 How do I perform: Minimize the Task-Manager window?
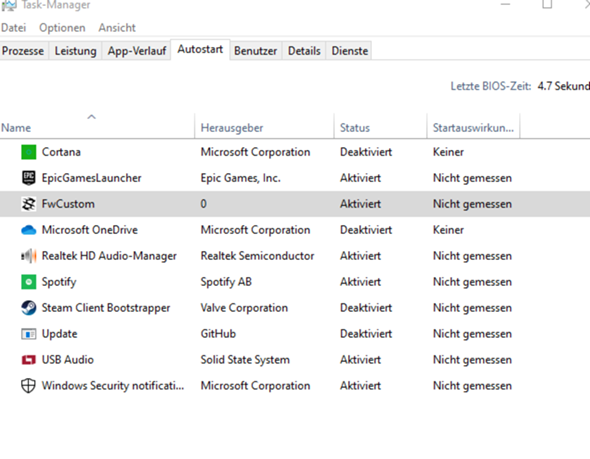coord(505,5)
